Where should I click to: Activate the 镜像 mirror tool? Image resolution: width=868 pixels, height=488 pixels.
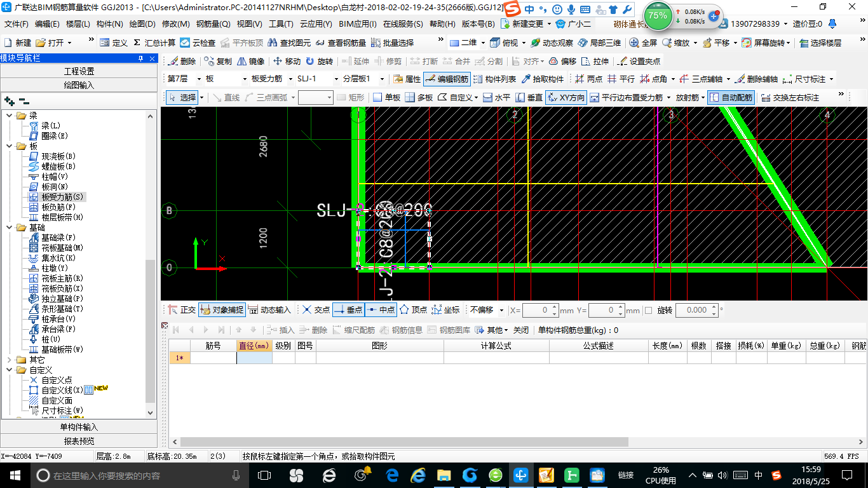tap(251, 62)
